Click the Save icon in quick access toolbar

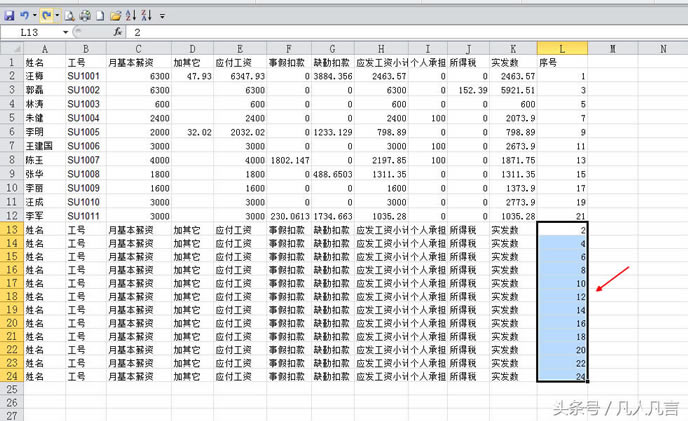(9, 16)
